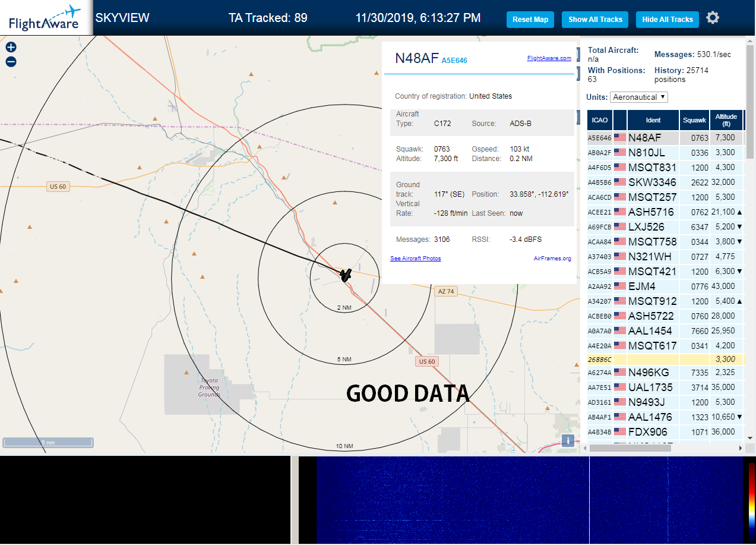
Task: Select the 26886C highlighted row
Action: click(665, 360)
